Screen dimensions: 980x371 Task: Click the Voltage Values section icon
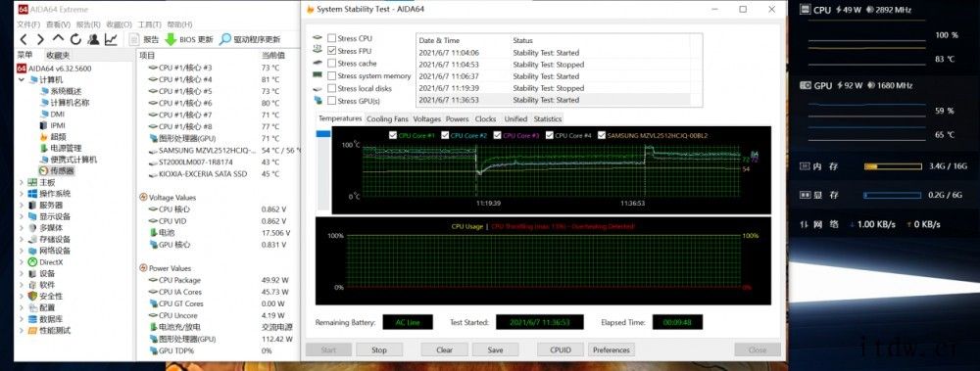(143, 198)
